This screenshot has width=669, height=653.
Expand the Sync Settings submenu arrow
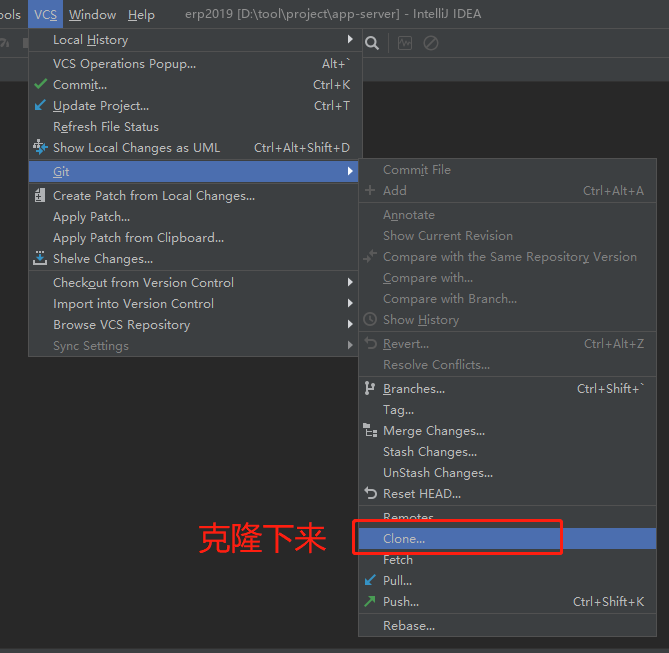pos(350,345)
